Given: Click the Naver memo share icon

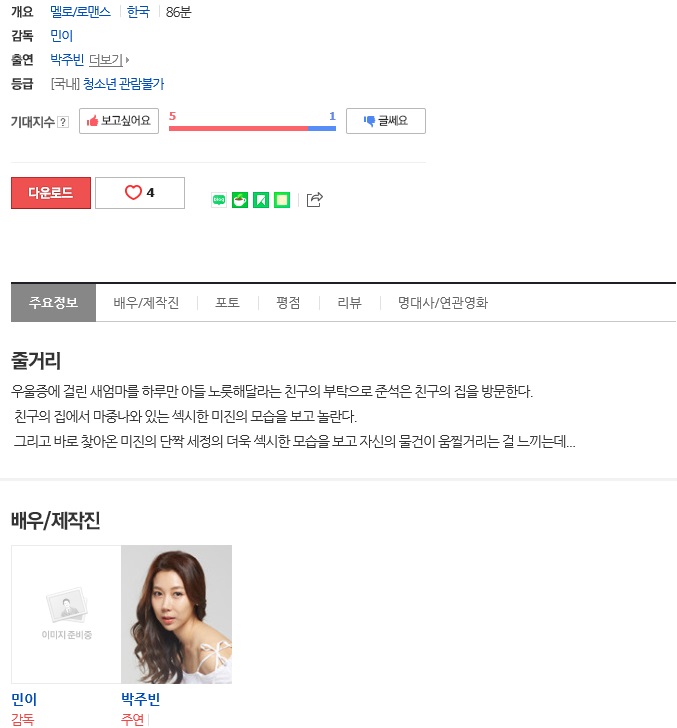Looking at the screenshot, I should pos(282,200).
